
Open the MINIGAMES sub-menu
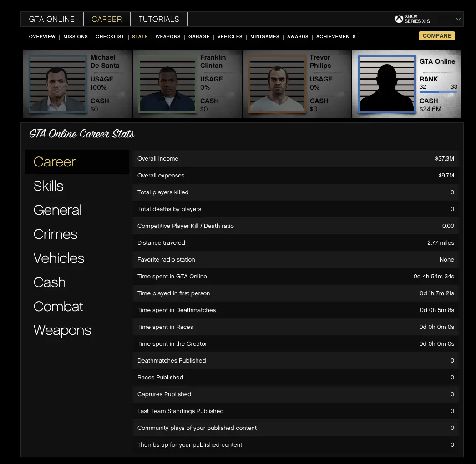pyautogui.click(x=265, y=36)
